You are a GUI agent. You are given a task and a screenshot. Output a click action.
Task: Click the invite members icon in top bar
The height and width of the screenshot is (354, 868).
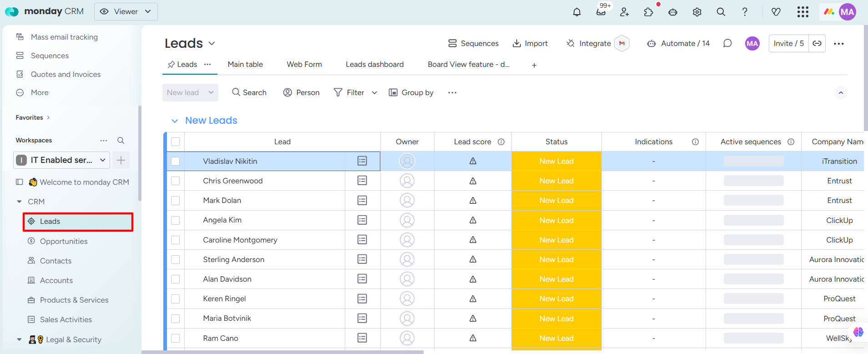625,12
